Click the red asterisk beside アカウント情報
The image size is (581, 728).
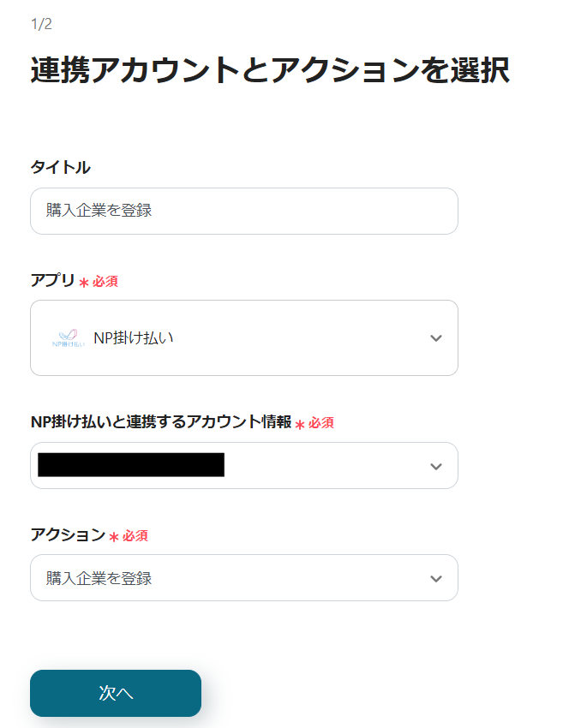[x=300, y=424]
